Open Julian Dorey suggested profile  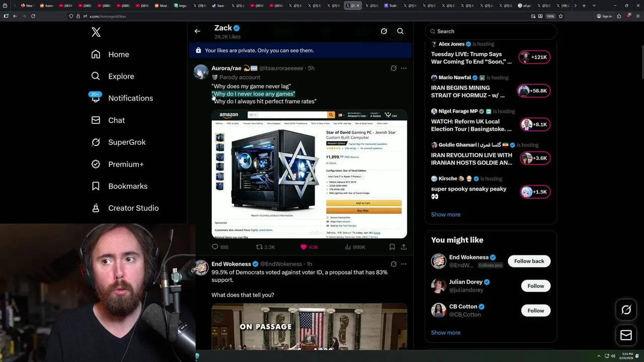(x=466, y=282)
